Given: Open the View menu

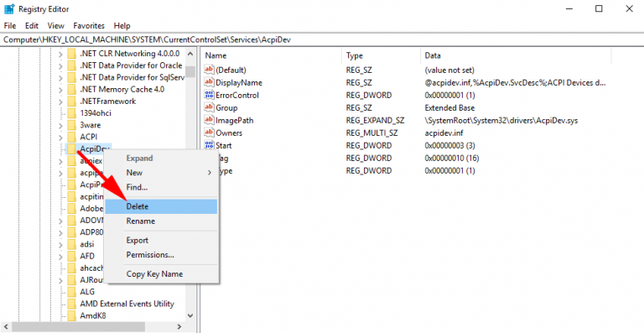Looking at the screenshot, I should pos(56,25).
